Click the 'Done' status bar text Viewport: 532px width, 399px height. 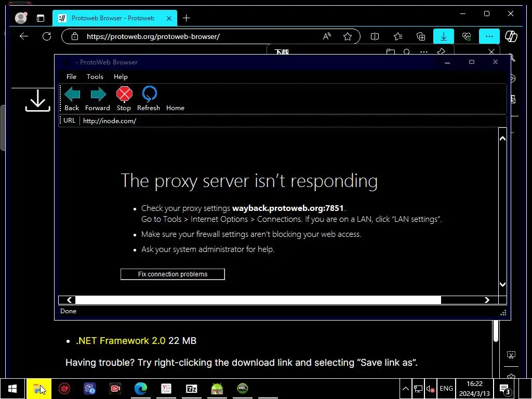tap(68, 311)
